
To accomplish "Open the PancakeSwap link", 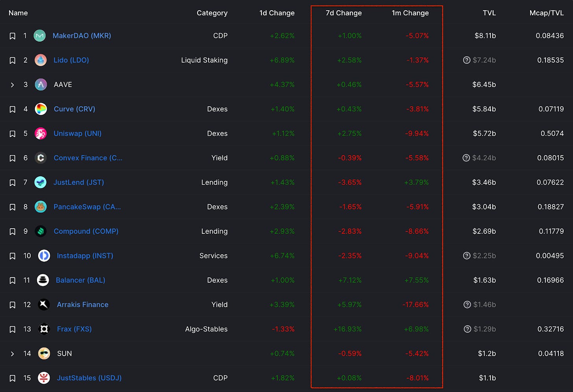I will tap(87, 207).
